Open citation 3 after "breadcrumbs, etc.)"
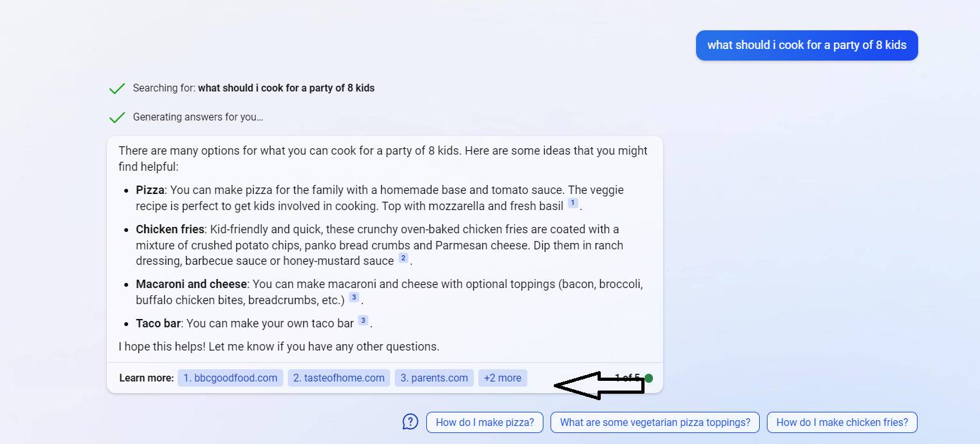 [353, 297]
